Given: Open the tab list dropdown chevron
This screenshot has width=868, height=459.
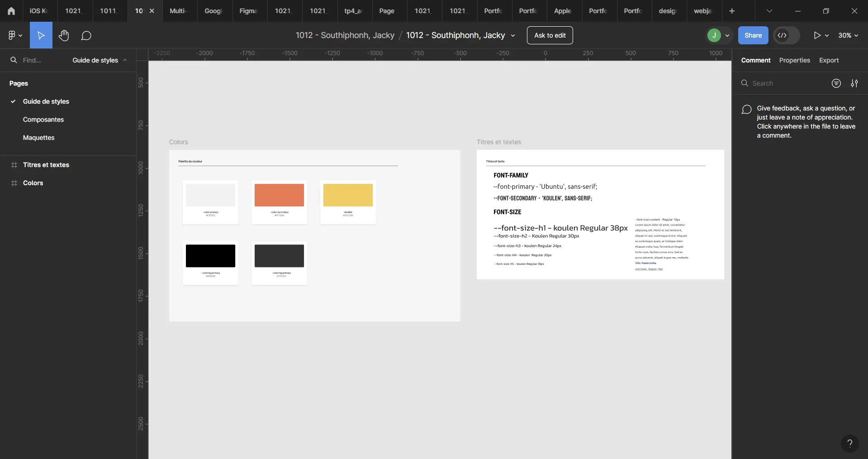Looking at the screenshot, I should click(769, 11).
